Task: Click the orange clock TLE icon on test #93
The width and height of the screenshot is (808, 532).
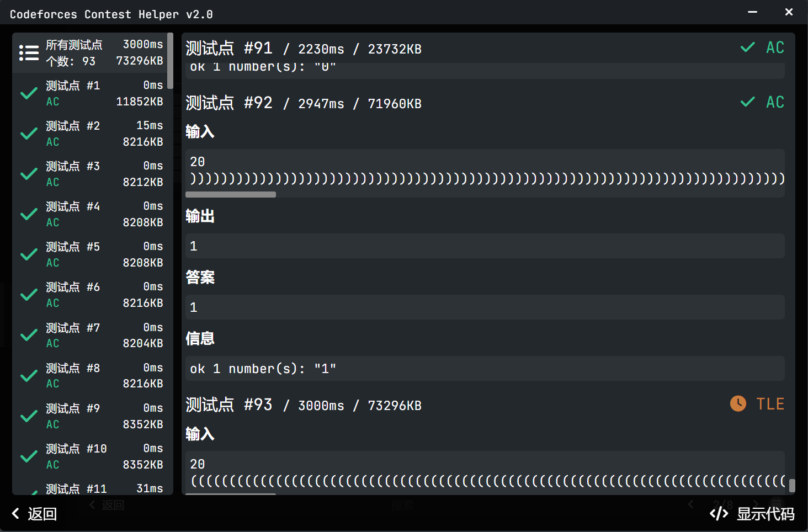Action: coord(738,404)
